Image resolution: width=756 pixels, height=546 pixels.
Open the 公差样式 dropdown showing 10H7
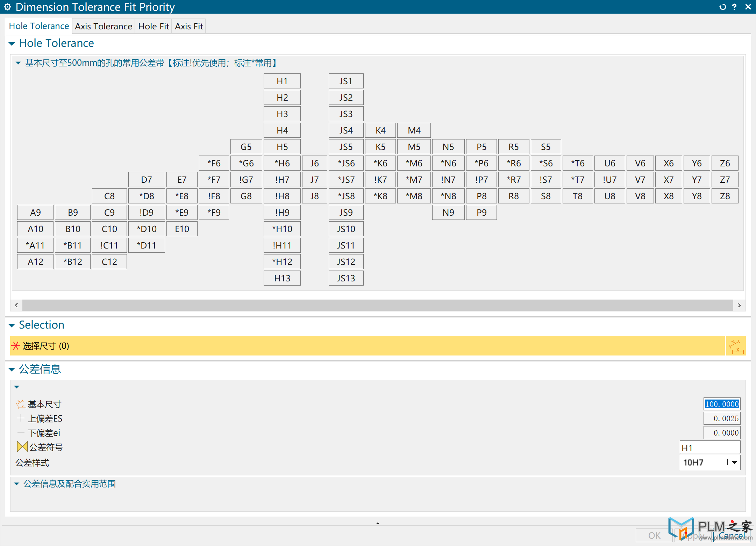tap(710, 462)
